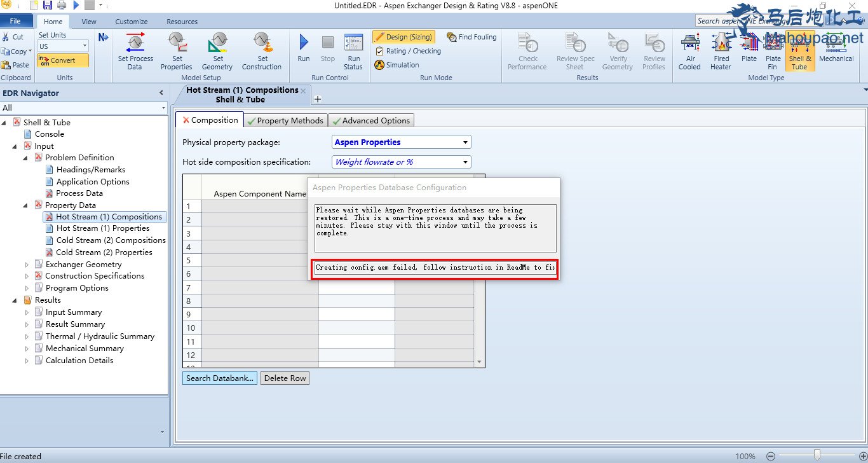Select Headings/Remarks tree item

point(91,170)
